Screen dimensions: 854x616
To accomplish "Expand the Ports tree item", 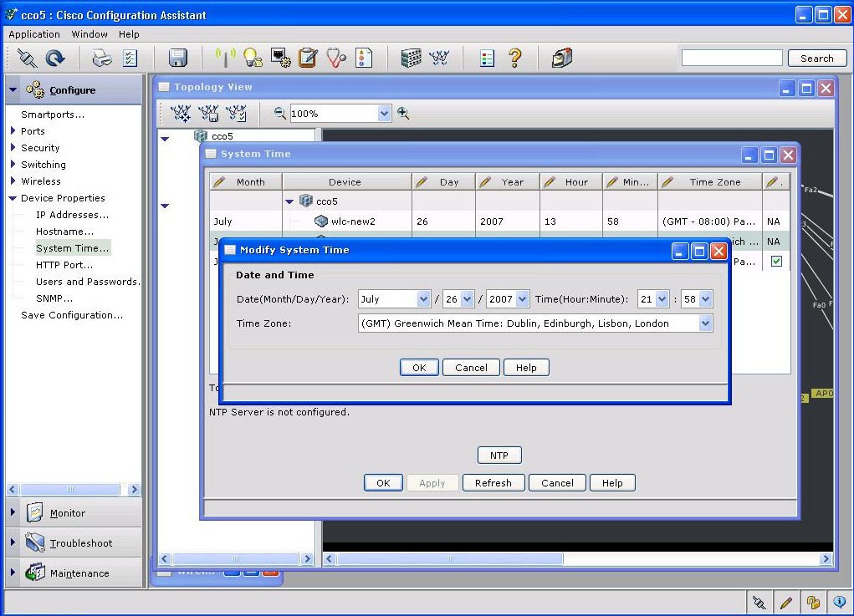I will [x=13, y=130].
